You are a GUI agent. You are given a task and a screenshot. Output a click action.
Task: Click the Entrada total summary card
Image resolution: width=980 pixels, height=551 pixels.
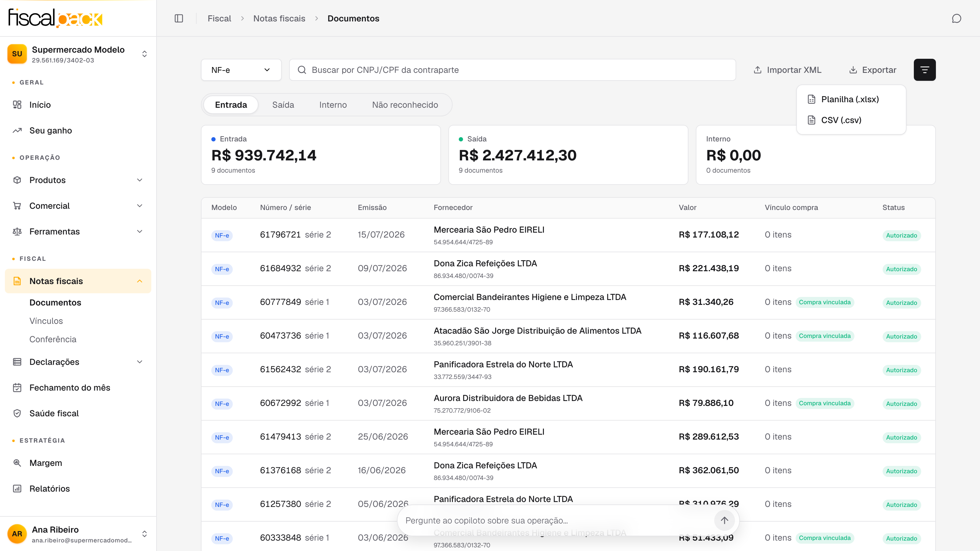321,155
